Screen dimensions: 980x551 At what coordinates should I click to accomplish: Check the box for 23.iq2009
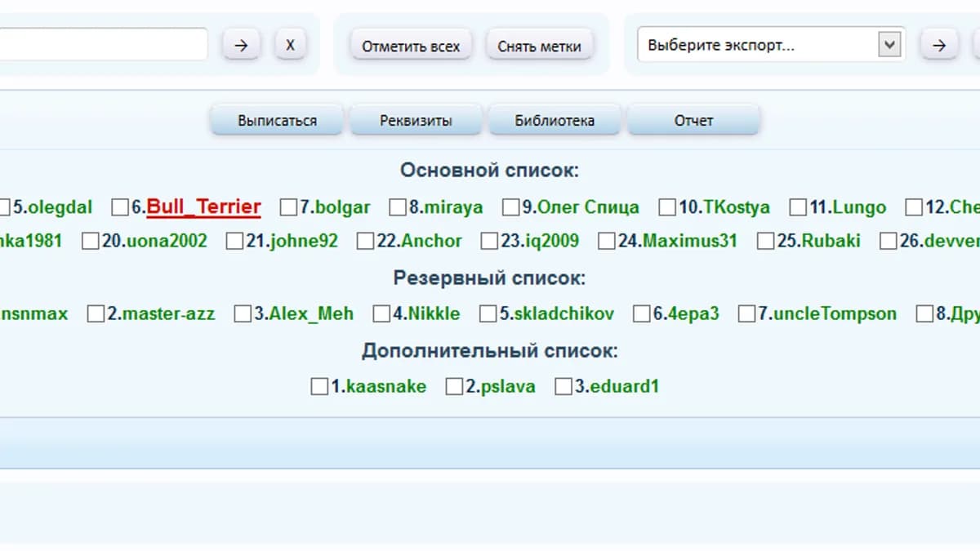point(490,242)
